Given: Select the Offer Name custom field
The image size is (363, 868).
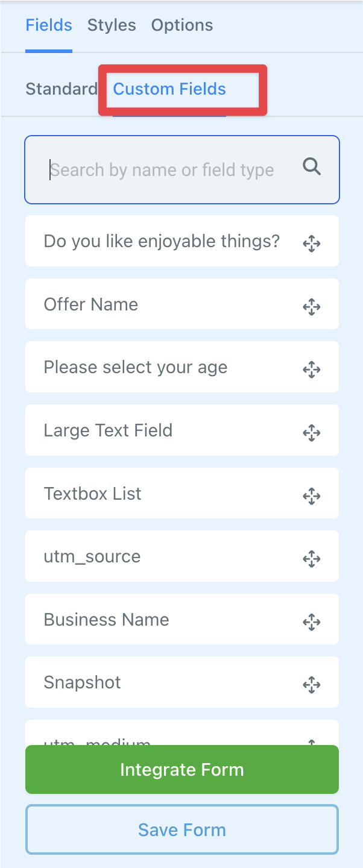Looking at the screenshot, I should click(91, 304).
